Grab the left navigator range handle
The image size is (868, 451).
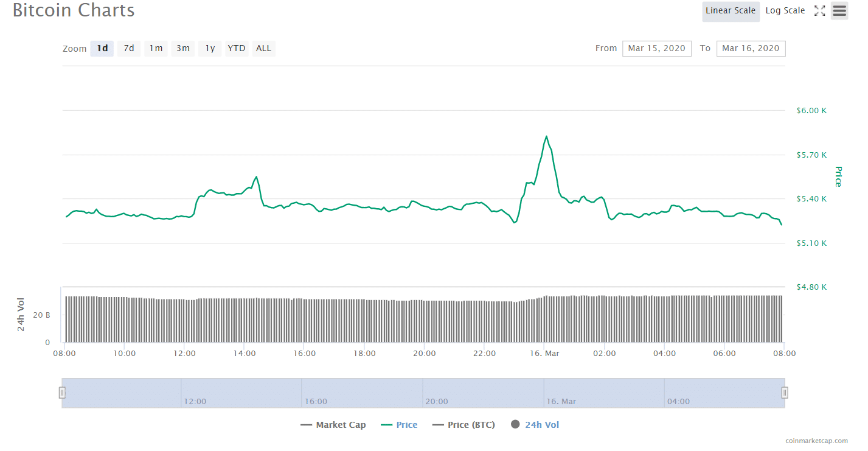click(62, 393)
